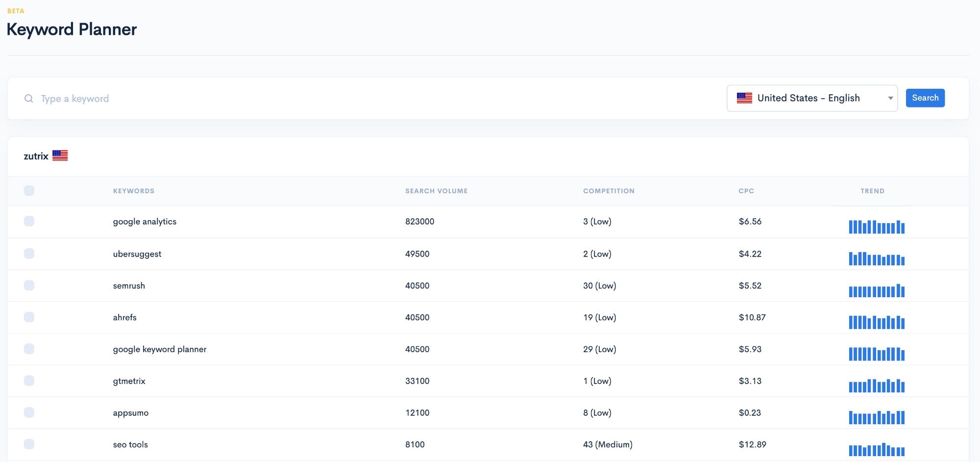Click the zutrix project name
980x462 pixels.
[36, 156]
